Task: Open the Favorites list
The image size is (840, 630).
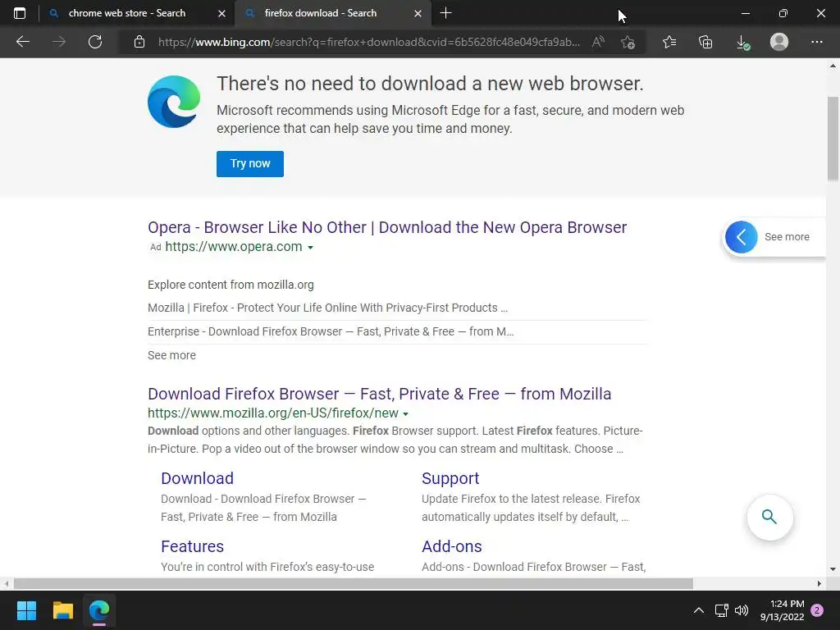Action: point(669,42)
